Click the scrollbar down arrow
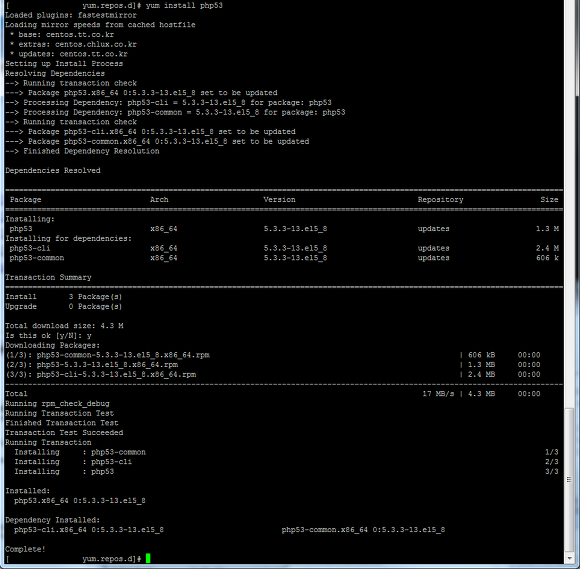This screenshot has height=569, width=580. [569, 558]
